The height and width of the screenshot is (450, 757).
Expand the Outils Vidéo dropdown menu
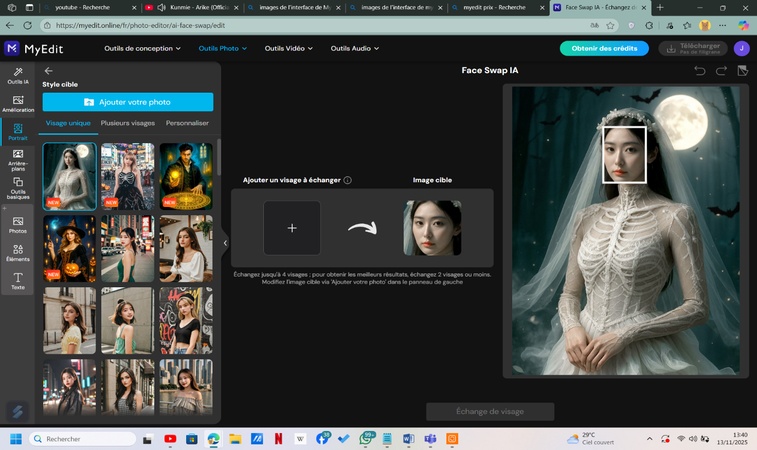coord(289,48)
